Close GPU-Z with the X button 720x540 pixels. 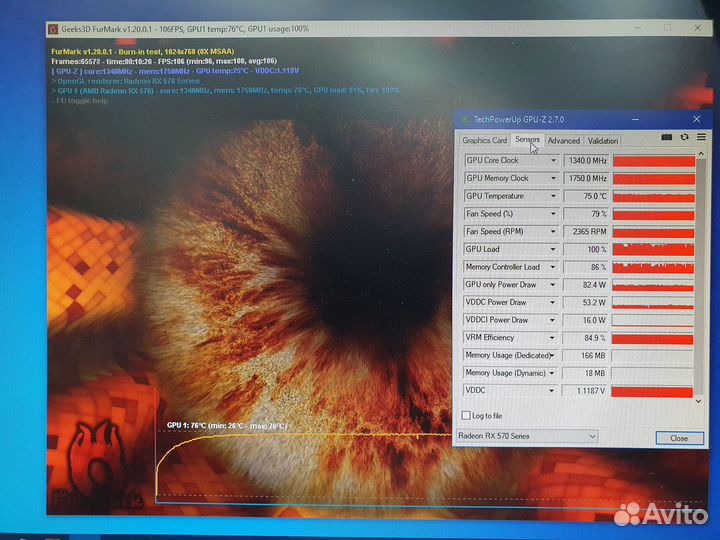pyautogui.click(x=697, y=119)
